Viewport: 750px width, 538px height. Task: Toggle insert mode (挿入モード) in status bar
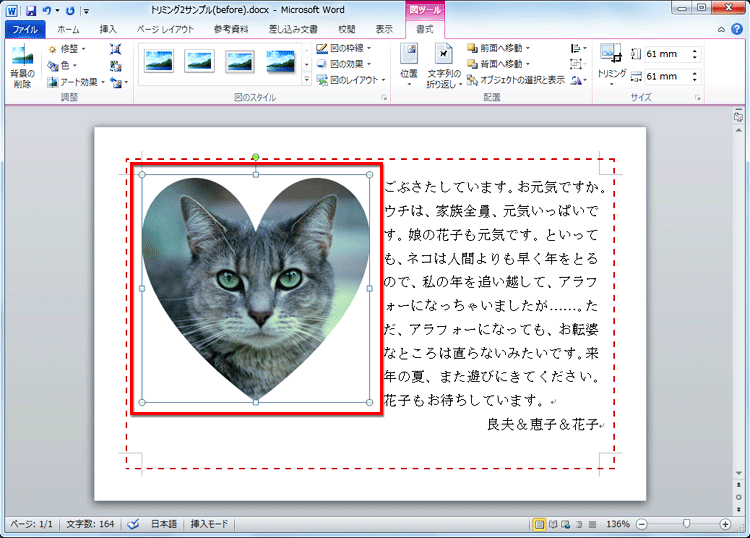(x=209, y=524)
